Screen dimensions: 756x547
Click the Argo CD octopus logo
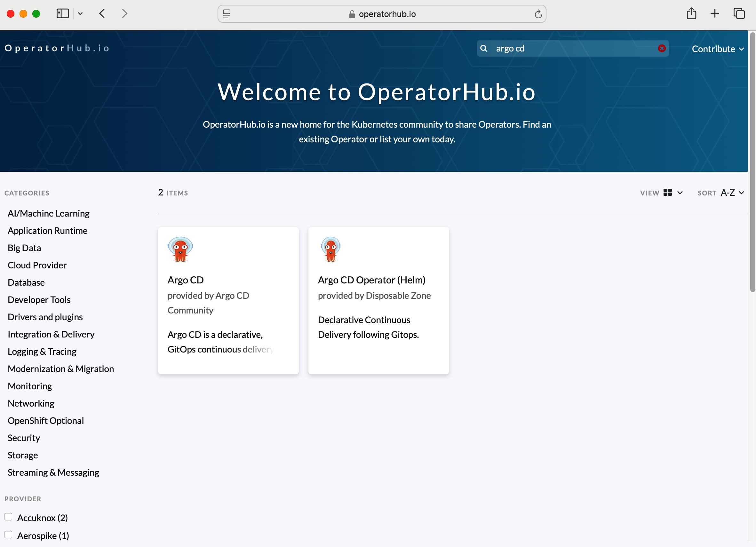click(x=180, y=249)
